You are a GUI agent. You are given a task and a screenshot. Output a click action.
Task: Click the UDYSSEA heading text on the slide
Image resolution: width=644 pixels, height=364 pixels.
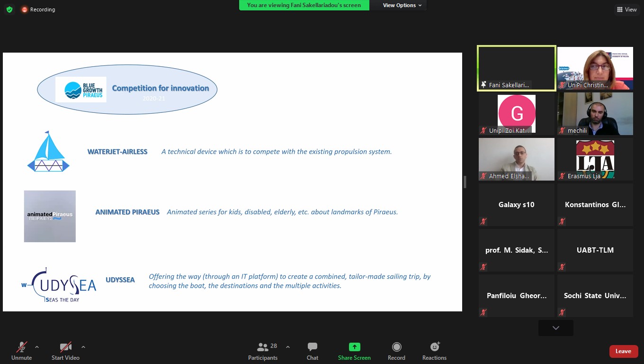click(120, 280)
